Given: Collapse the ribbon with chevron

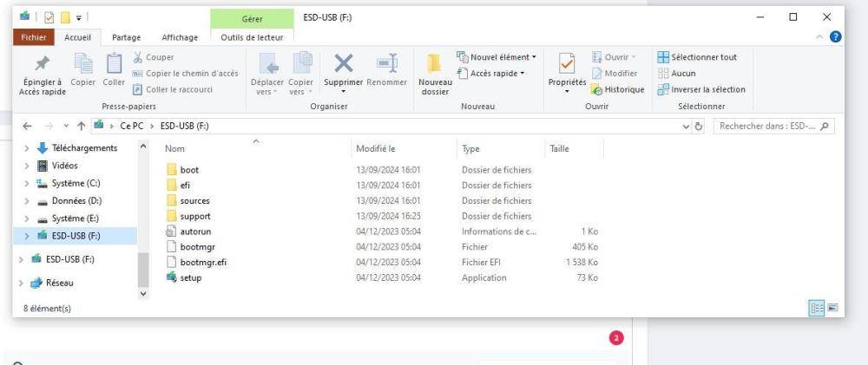Looking at the screenshot, I should (820, 37).
